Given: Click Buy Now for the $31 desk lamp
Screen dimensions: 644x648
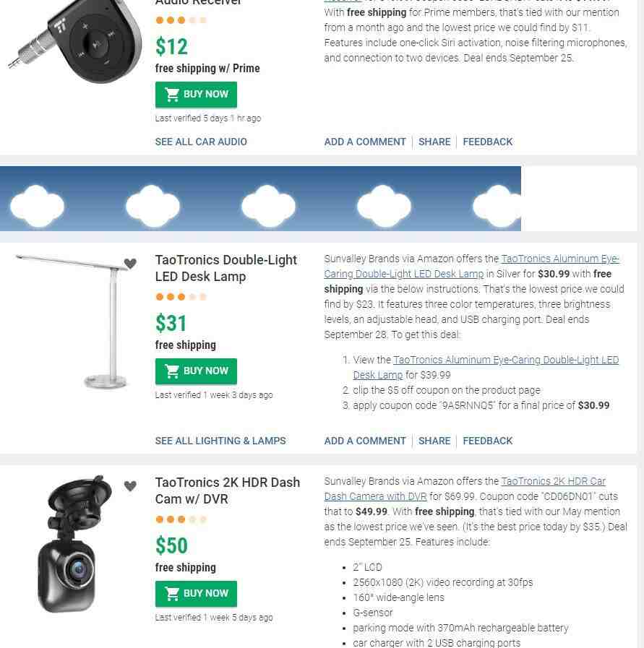Looking at the screenshot, I should (x=196, y=371).
